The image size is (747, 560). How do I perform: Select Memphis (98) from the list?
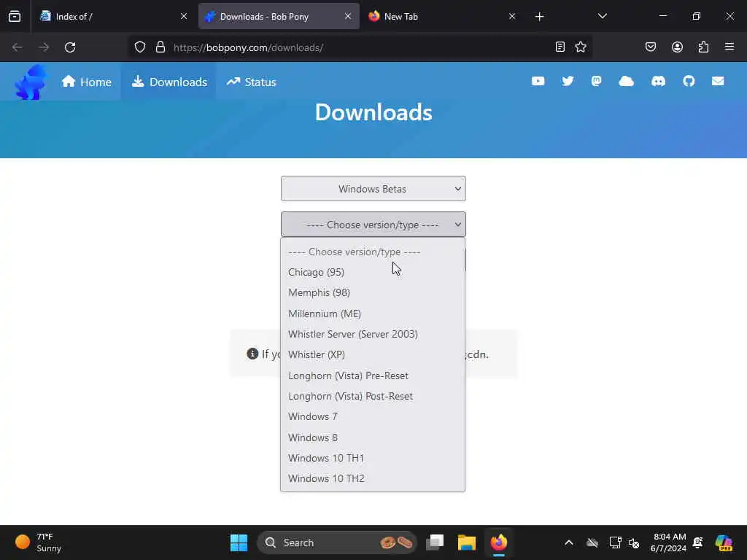click(x=373, y=292)
